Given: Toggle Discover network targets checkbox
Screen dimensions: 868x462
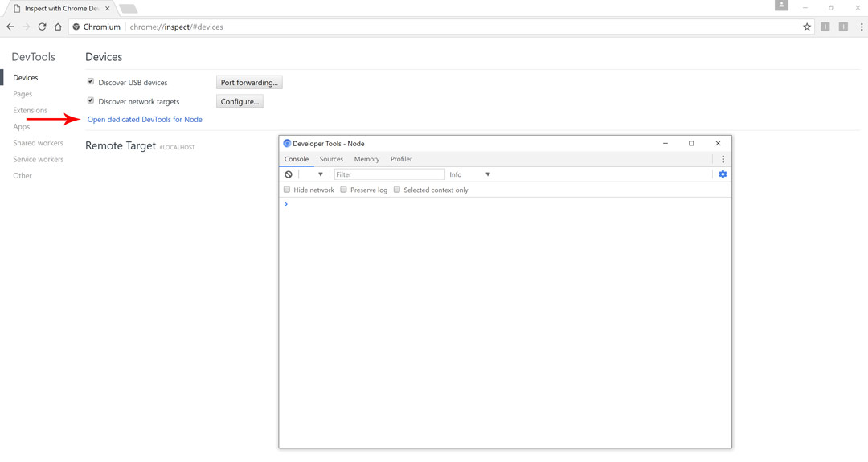Looking at the screenshot, I should 91,100.
